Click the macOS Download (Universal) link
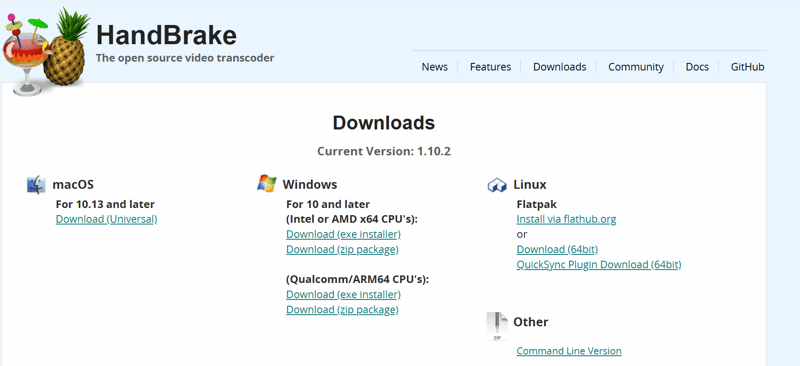The height and width of the screenshot is (366, 800). click(106, 219)
